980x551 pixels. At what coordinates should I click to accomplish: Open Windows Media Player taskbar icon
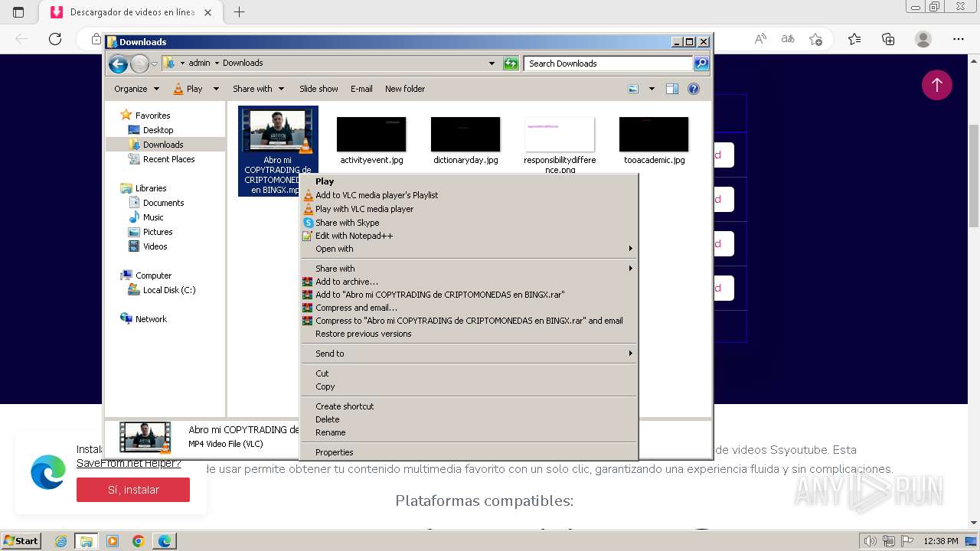click(113, 541)
